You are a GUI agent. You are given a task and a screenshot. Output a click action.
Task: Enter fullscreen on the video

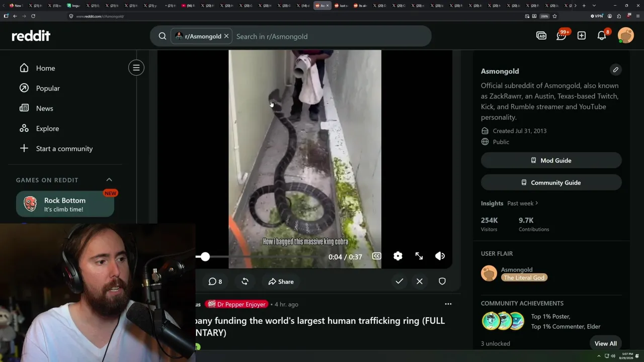point(419,256)
